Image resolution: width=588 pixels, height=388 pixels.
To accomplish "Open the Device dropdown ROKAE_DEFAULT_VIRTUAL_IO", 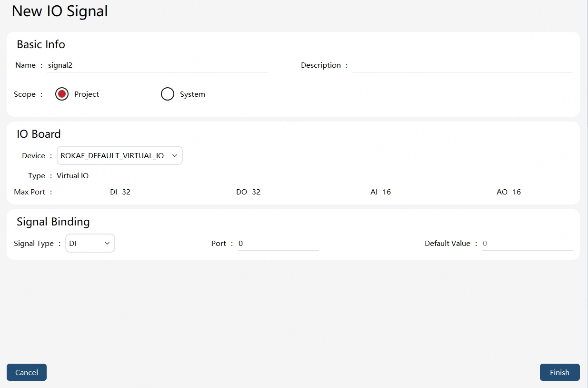I will 120,155.
